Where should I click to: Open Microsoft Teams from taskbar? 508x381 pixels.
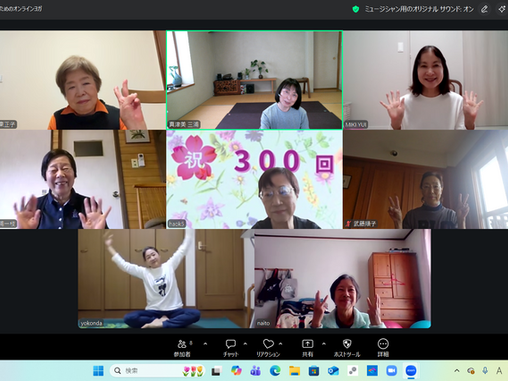(256, 371)
